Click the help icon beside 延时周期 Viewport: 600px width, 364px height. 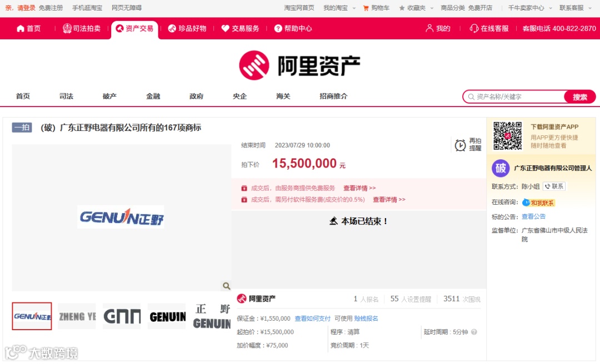click(x=474, y=332)
